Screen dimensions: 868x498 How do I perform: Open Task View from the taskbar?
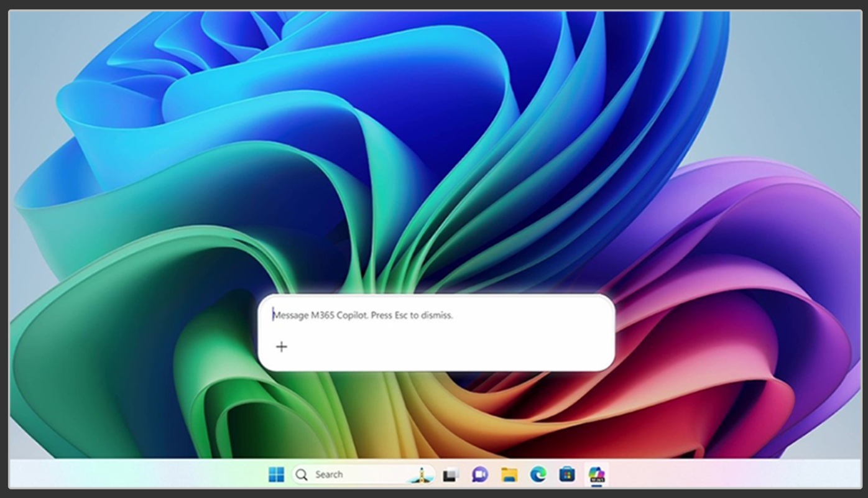click(x=450, y=474)
